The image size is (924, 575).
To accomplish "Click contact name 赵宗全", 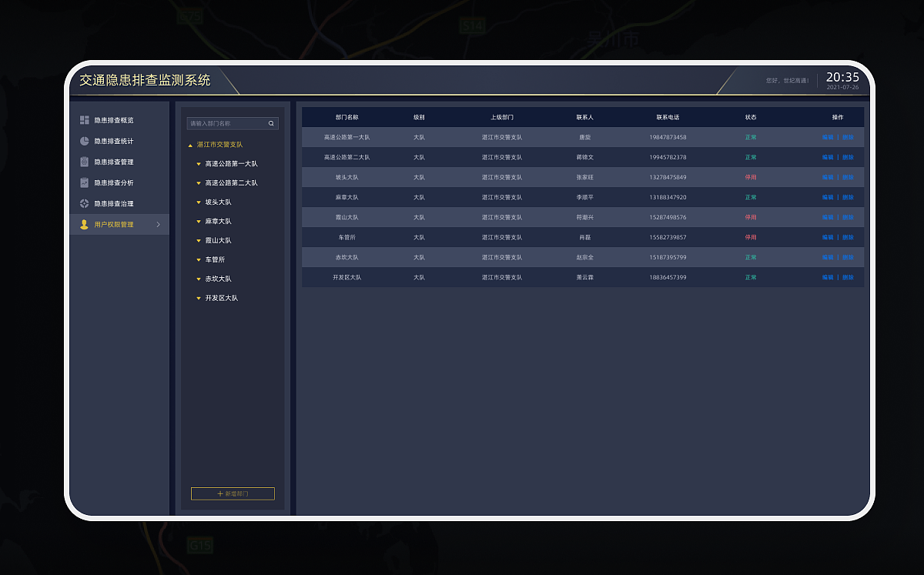I will [x=585, y=257].
